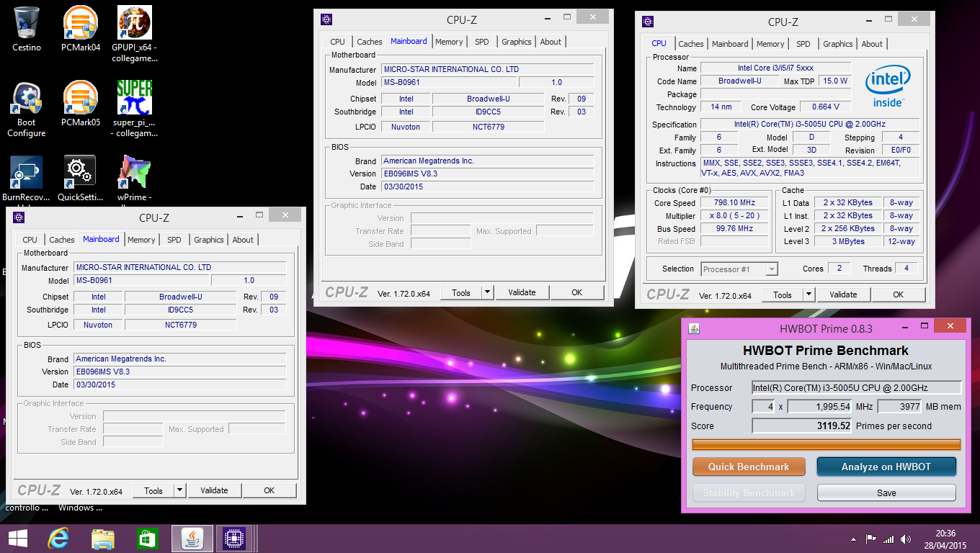Open the Cestino recycle bin icon
980x553 pixels.
pos(27,29)
